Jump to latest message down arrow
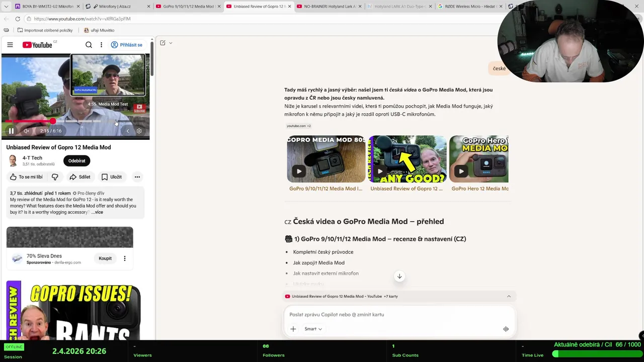 coord(399,276)
